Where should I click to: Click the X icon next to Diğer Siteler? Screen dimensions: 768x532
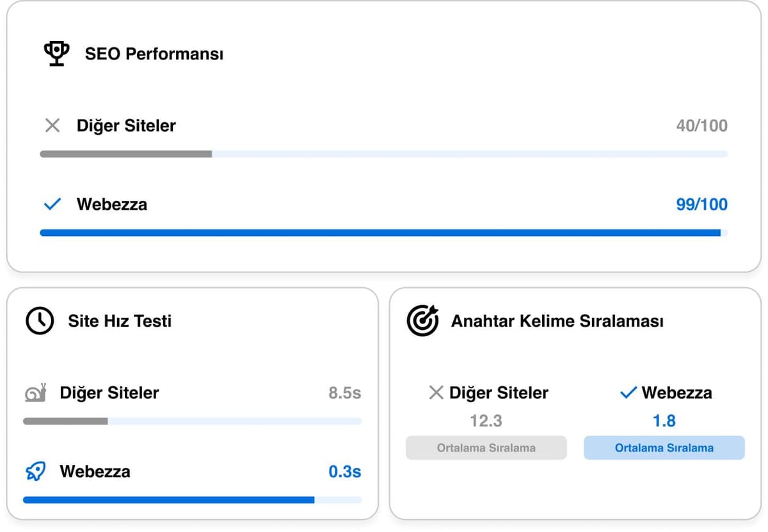52,125
